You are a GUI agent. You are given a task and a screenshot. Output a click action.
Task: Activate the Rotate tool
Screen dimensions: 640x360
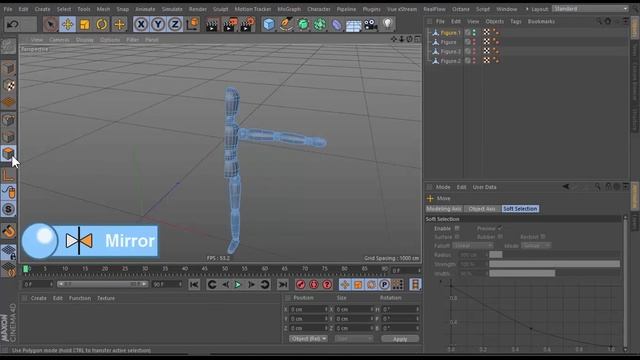(102, 24)
